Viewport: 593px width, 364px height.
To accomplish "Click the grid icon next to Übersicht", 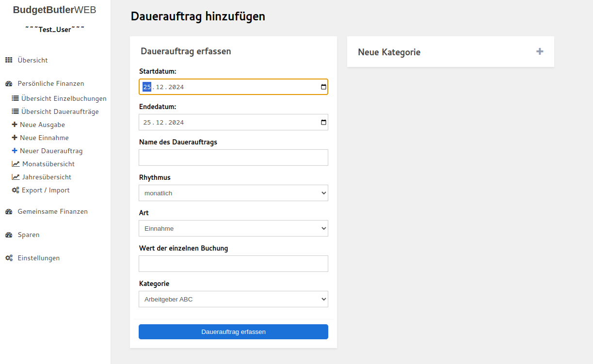I will click(x=10, y=60).
